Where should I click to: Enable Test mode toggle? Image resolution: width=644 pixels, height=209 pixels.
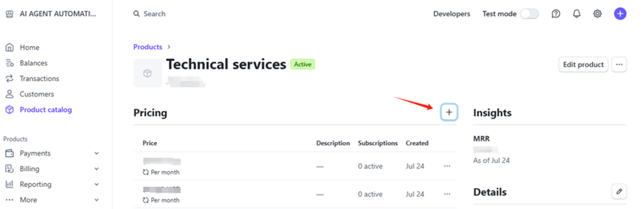click(x=529, y=14)
